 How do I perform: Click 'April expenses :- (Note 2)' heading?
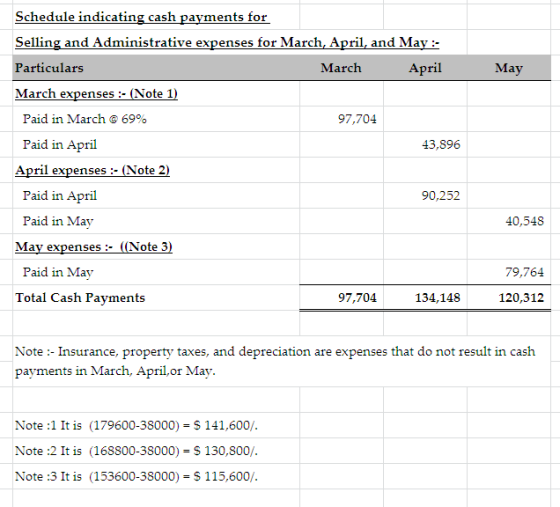pyautogui.click(x=92, y=170)
